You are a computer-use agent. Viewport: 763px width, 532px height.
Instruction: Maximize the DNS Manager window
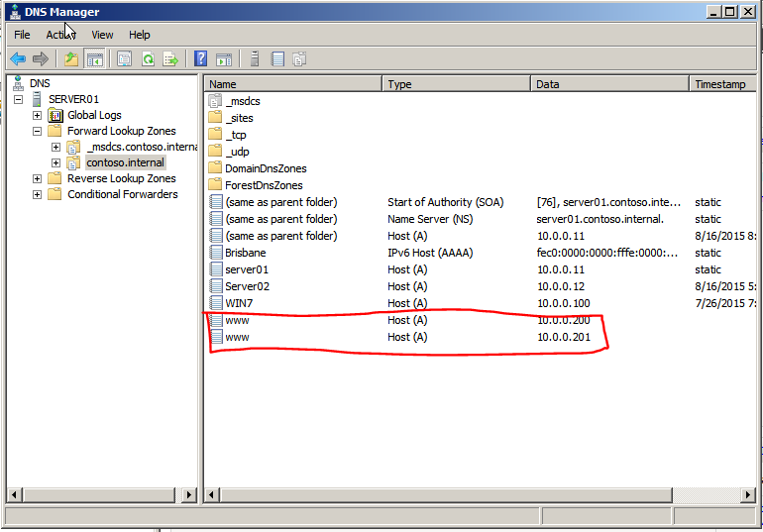tap(730, 12)
